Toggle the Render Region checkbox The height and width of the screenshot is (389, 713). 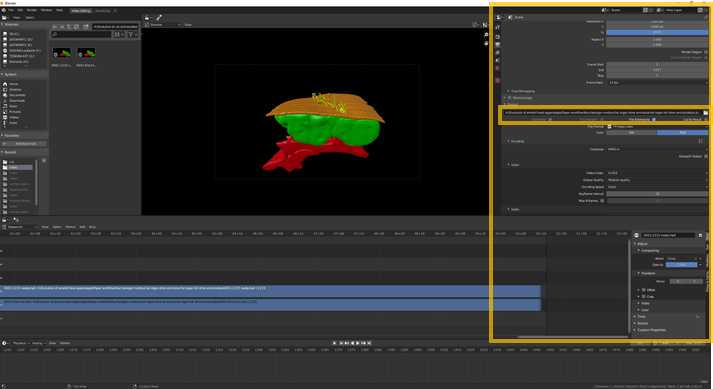click(705, 52)
